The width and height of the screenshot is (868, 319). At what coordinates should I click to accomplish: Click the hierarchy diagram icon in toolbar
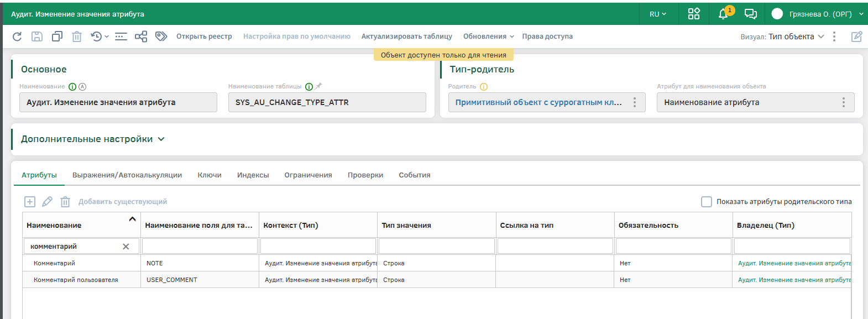(141, 36)
